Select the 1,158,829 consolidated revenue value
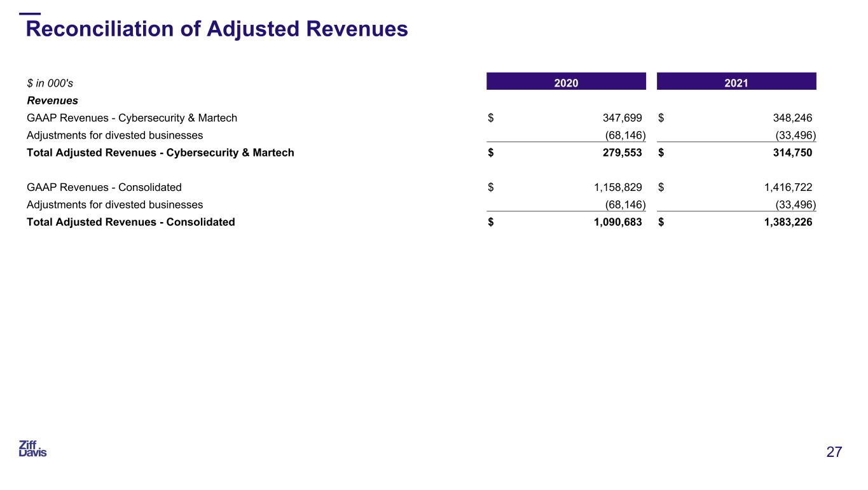Viewport: 868px width, 490px height. [x=613, y=187]
